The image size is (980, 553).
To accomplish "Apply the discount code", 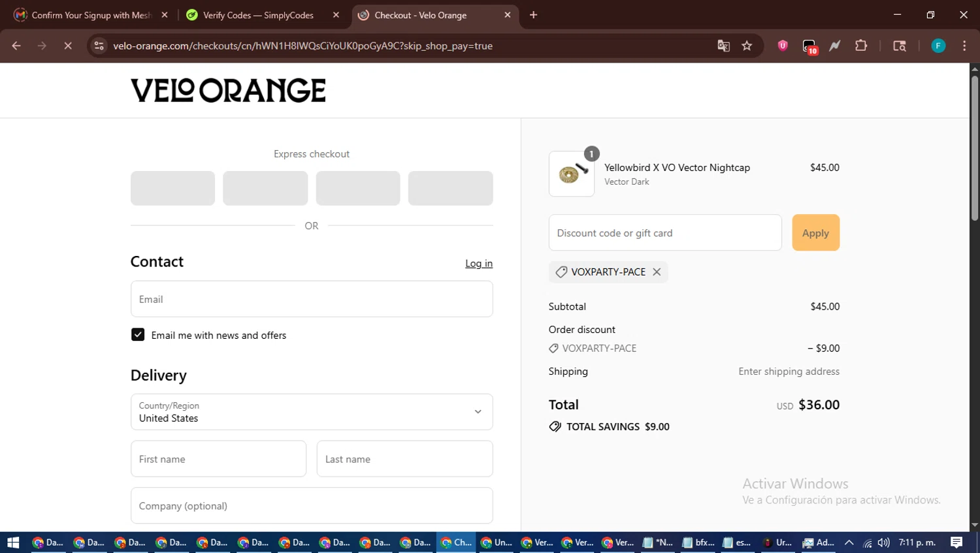I will tap(815, 232).
